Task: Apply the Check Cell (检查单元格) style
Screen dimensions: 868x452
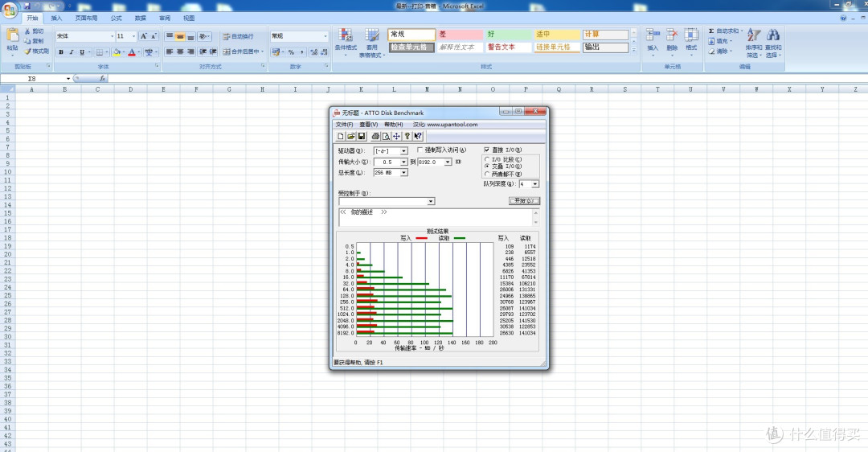Action: [x=411, y=47]
